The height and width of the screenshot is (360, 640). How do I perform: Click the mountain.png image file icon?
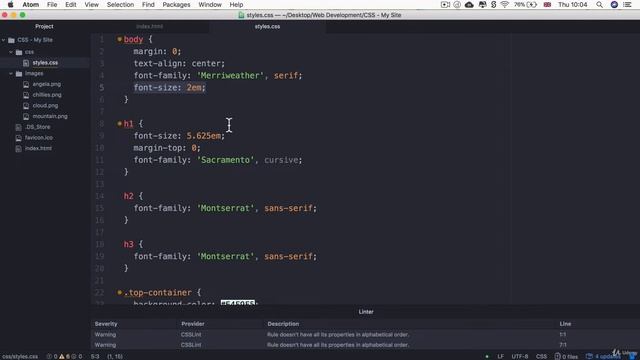(26, 116)
